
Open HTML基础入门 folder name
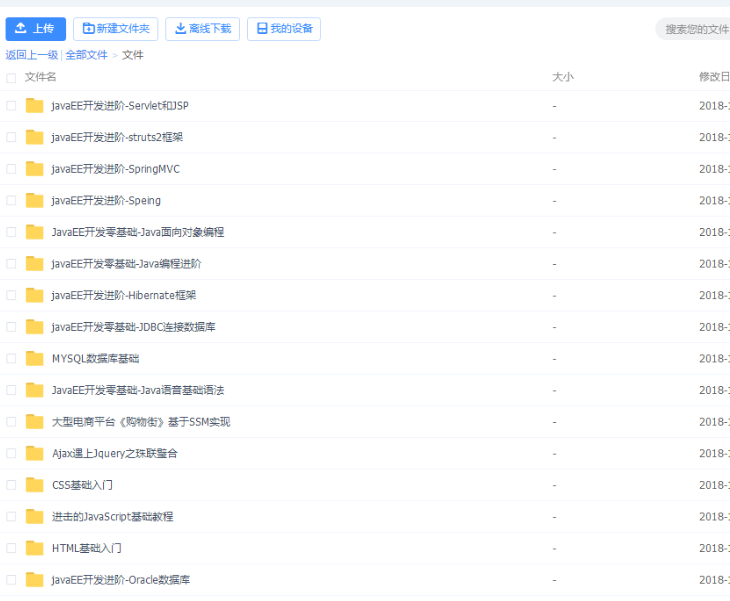click(x=87, y=549)
